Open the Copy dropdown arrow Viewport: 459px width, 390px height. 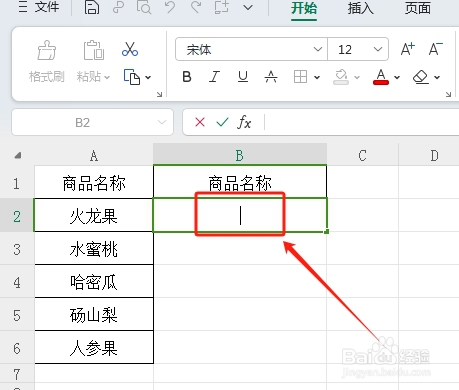tap(148, 77)
